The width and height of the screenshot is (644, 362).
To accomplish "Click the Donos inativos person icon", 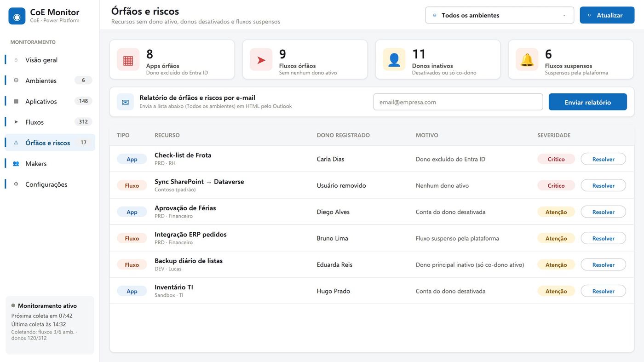I will [394, 60].
